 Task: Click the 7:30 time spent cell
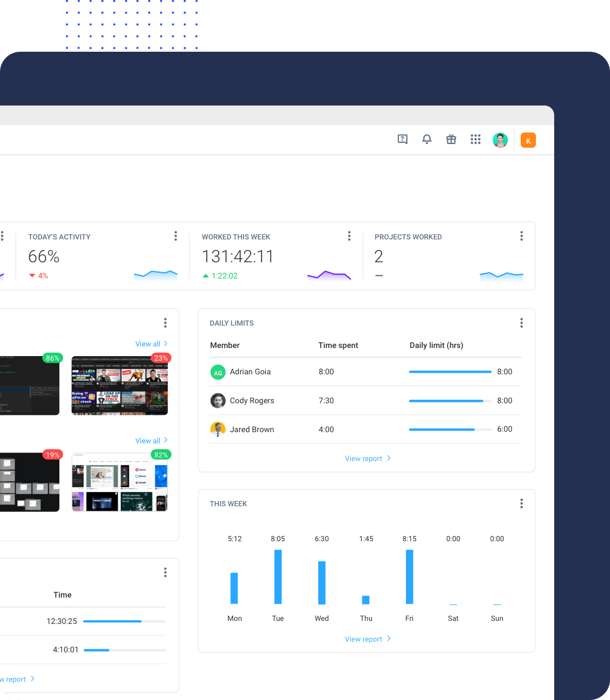pos(326,401)
